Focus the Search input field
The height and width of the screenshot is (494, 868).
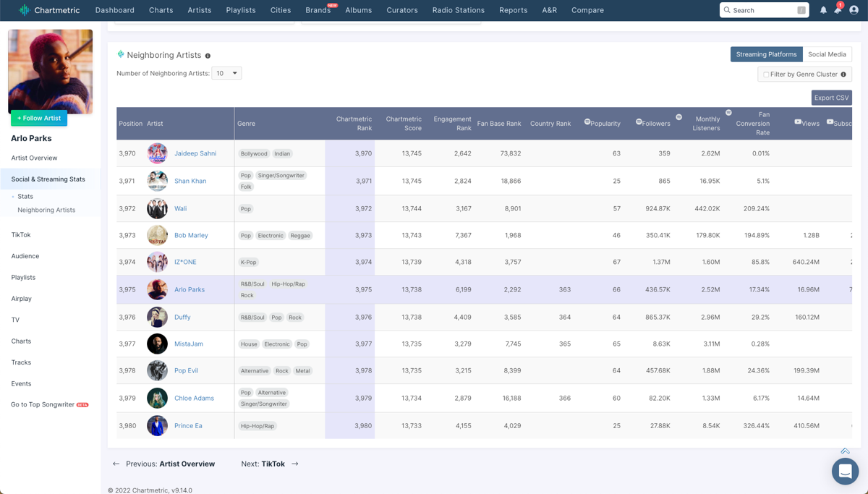[x=765, y=10]
